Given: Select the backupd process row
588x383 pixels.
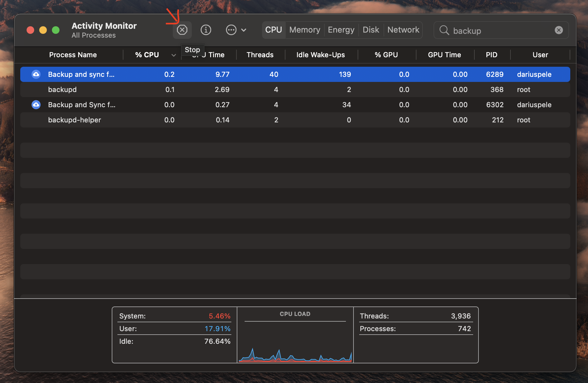Looking at the screenshot, I should click(295, 90).
